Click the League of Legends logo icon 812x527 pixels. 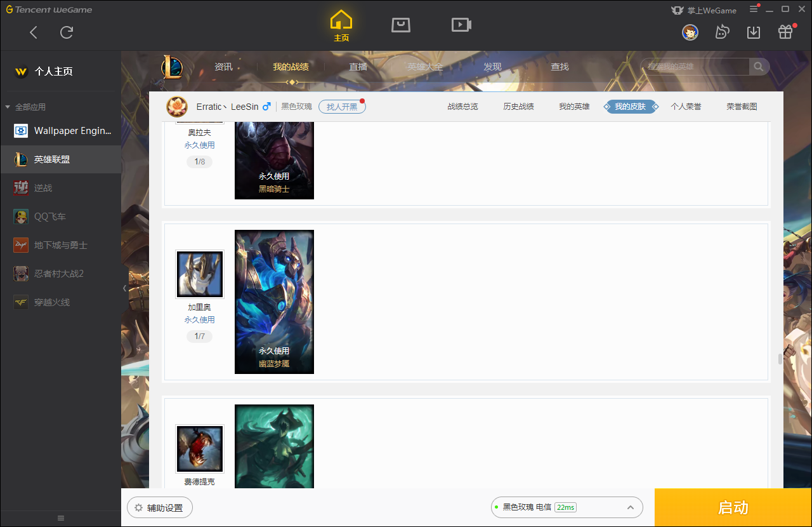(x=171, y=67)
